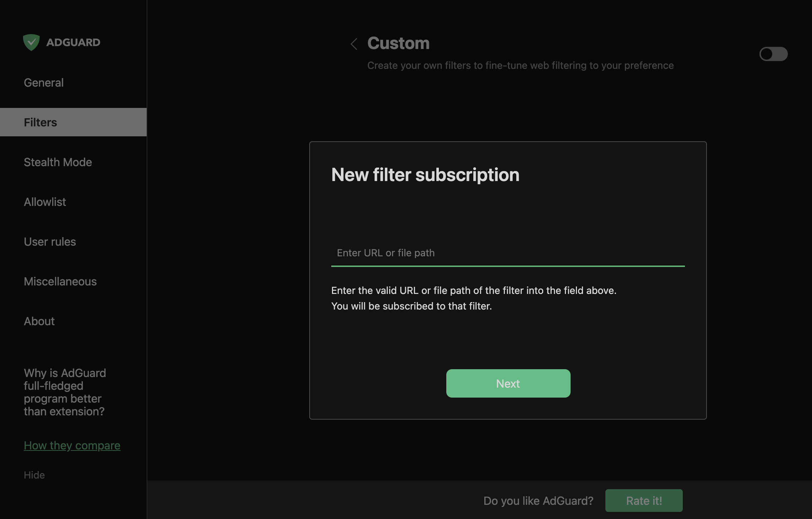The height and width of the screenshot is (519, 812).
Task: Click How they compare hyperlink
Action: (x=72, y=444)
